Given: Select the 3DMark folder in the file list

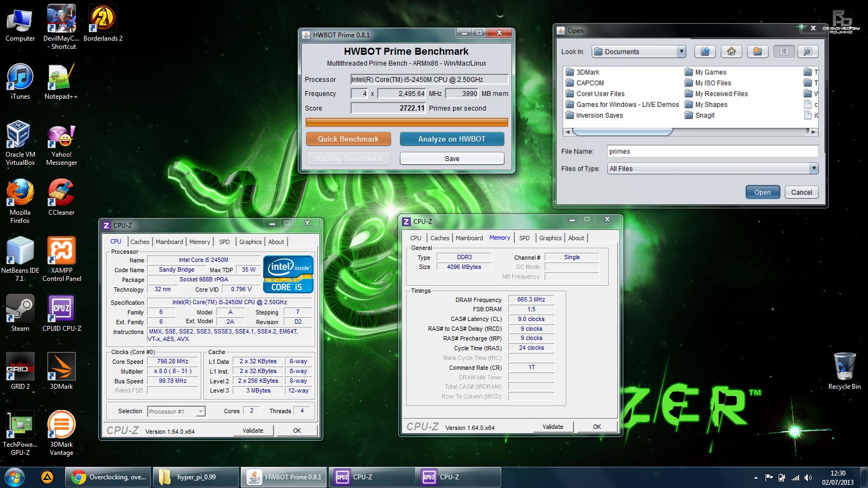Looking at the screenshot, I should (x=583, y=72).
